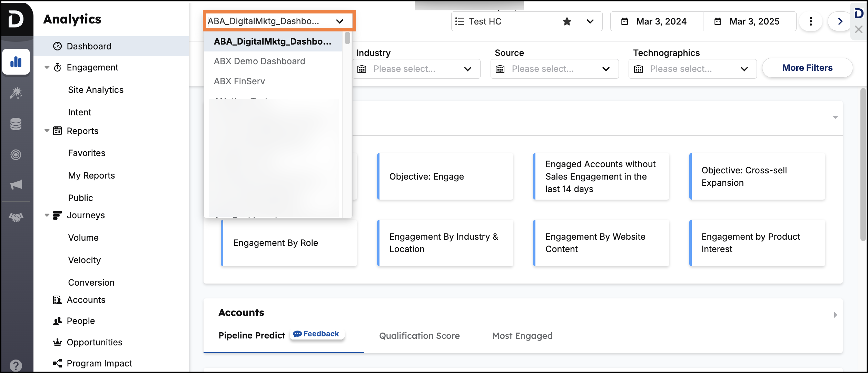
Task: Click the list icon beside Test HC
Action: tap(460, 21)
